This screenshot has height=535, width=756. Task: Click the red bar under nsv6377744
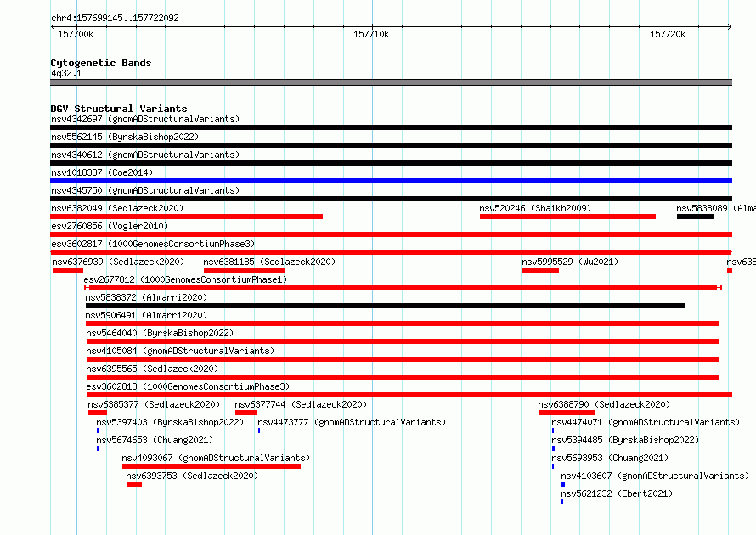(245, 413)
